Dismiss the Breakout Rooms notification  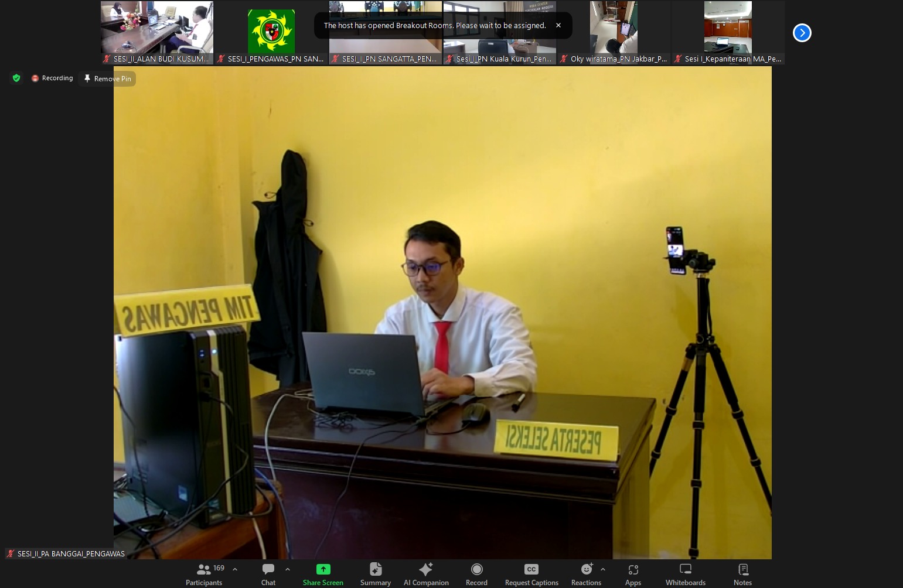558,25
